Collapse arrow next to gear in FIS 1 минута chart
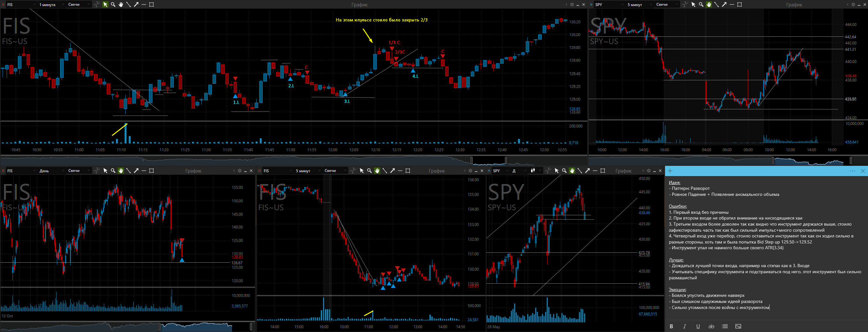The width and height of the screenshot is (868, 332). pyautogui.click(x=566, y=4)
